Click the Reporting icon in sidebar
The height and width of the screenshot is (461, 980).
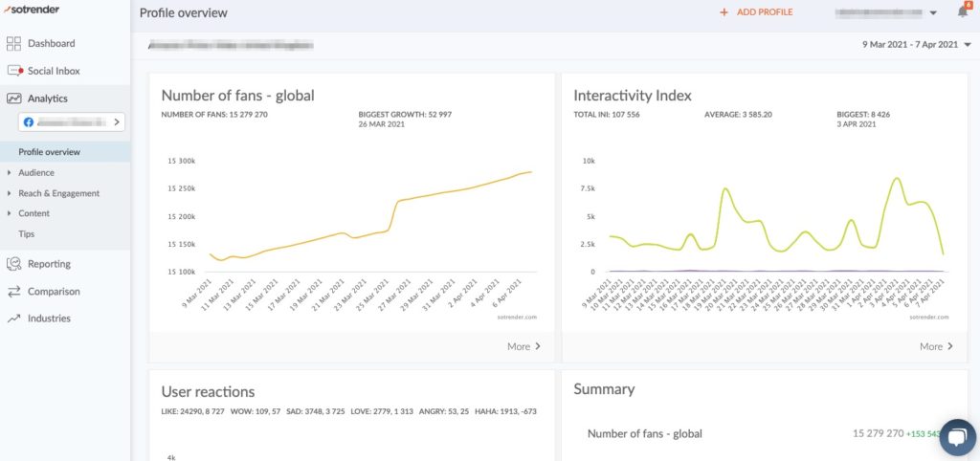click(x=13, y=264)
